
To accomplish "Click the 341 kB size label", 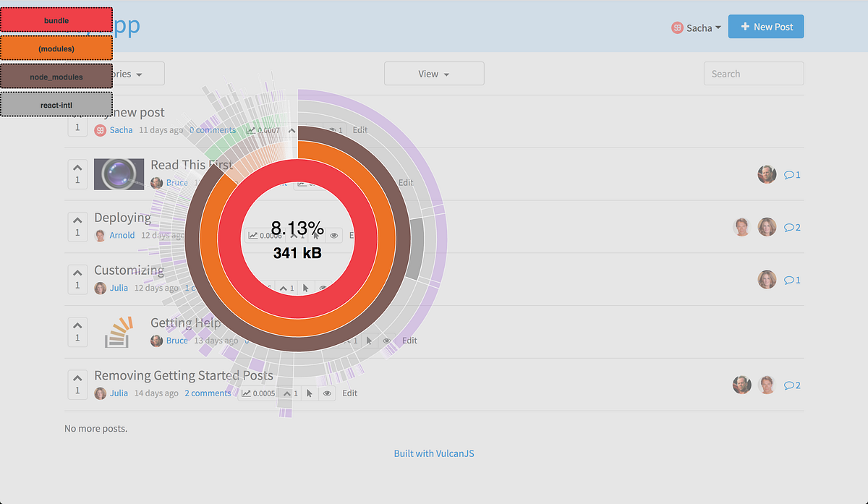I will pos(297,253).
